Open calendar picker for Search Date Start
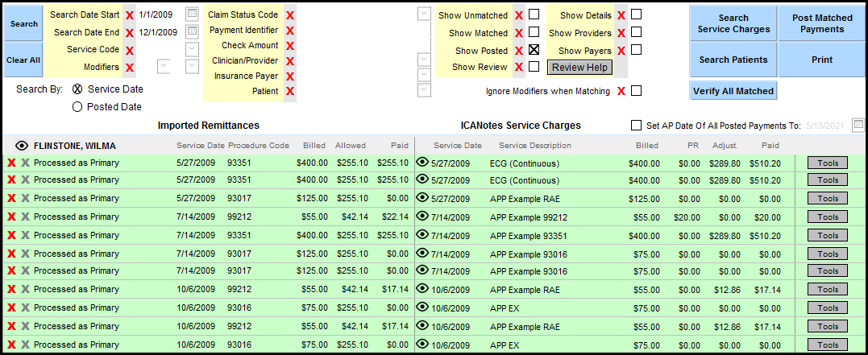 (192, 14)
